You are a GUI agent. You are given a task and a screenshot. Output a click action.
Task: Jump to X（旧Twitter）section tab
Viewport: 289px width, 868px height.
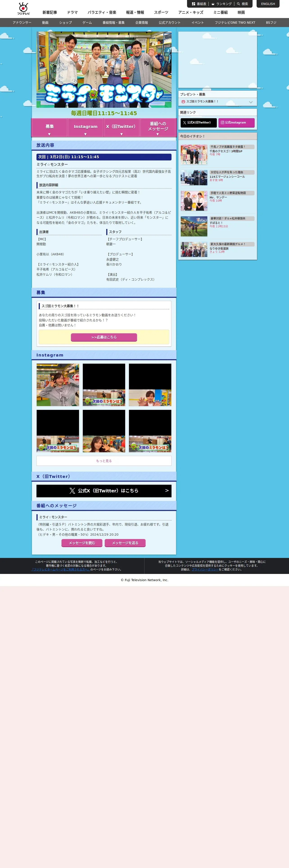(x=122, y=127)
